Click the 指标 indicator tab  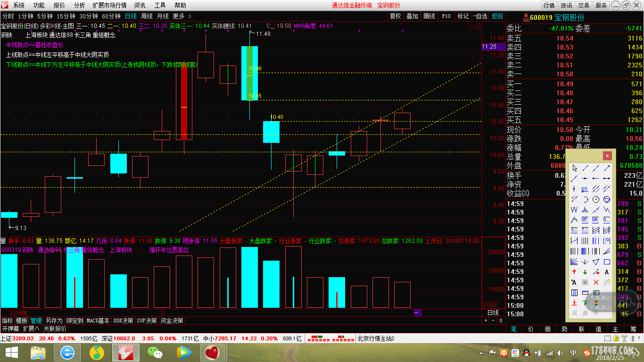click(x=7, y=321)
